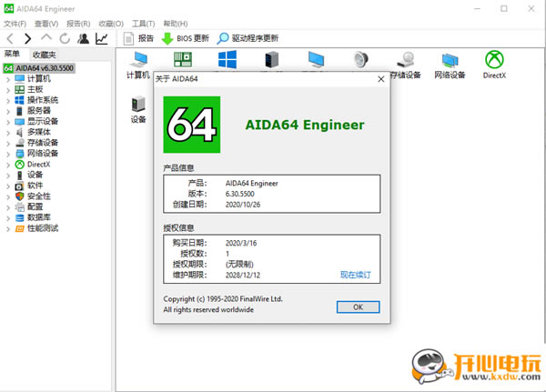Open the 报告(R) menu
The height and width of the screenshot is (392, 546).
[78, 24]
